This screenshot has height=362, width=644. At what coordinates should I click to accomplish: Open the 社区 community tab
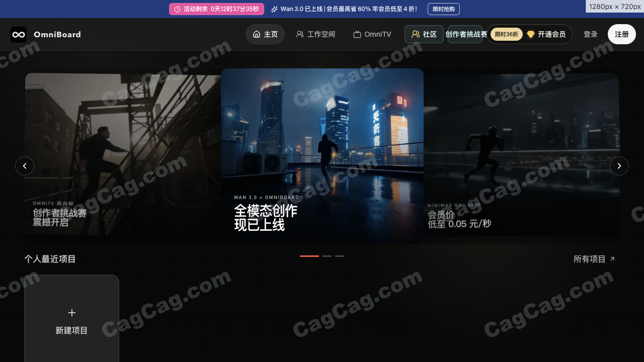click(x=424, y=34)
